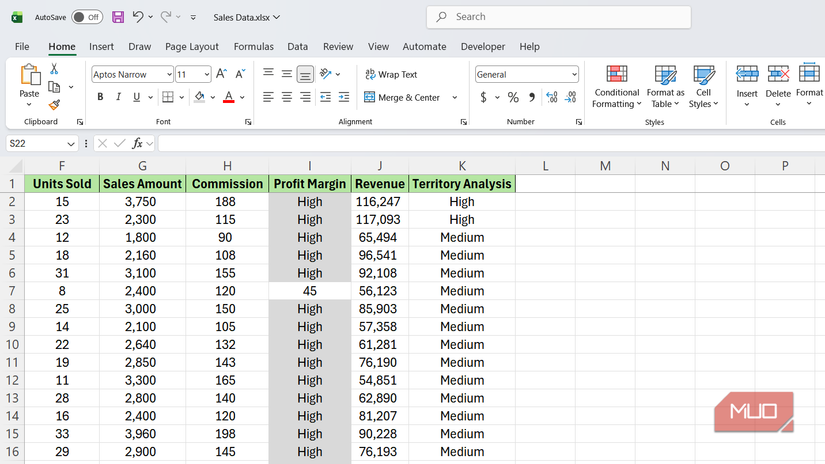Open Paste options dropdown arrow
This screenshot has width=825, height=464.
29,105
